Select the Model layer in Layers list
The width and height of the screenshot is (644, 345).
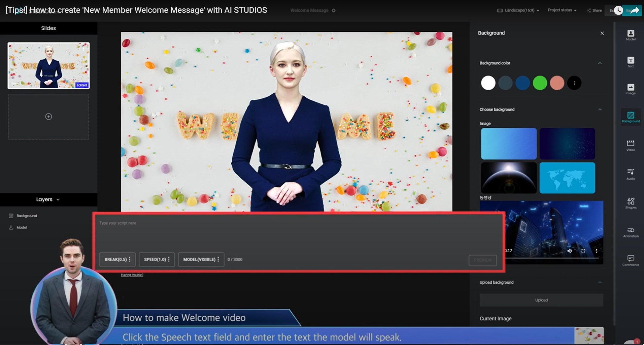[18, 227]
